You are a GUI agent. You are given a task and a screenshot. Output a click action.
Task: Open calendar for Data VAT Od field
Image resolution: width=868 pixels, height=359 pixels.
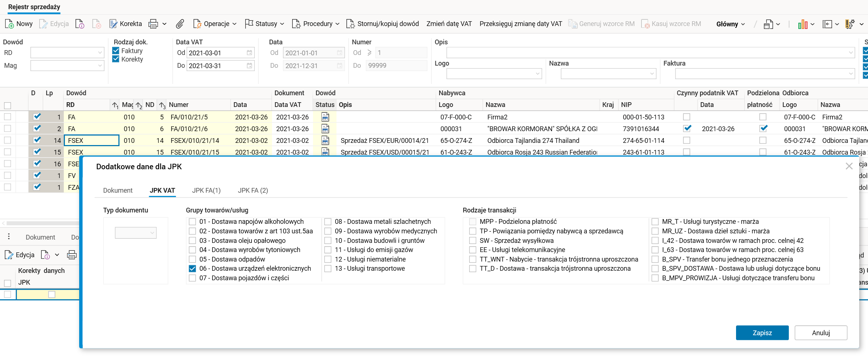point(249,53)
